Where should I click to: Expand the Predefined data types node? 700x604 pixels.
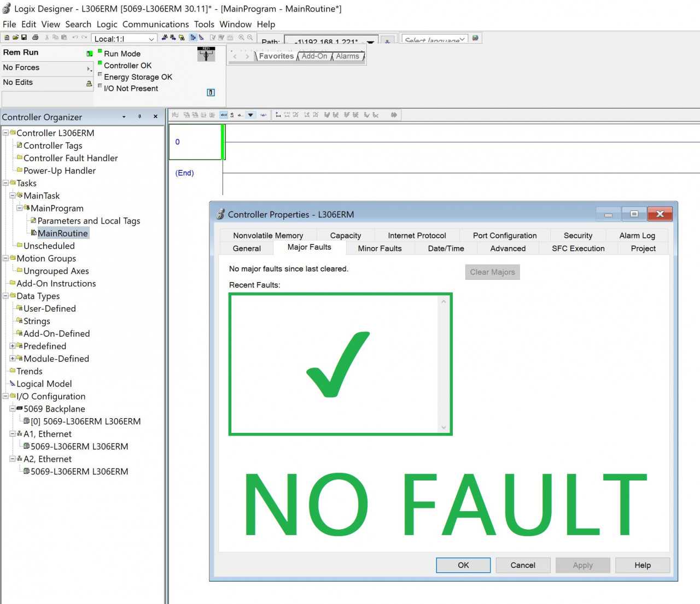(x=13, y=346)
